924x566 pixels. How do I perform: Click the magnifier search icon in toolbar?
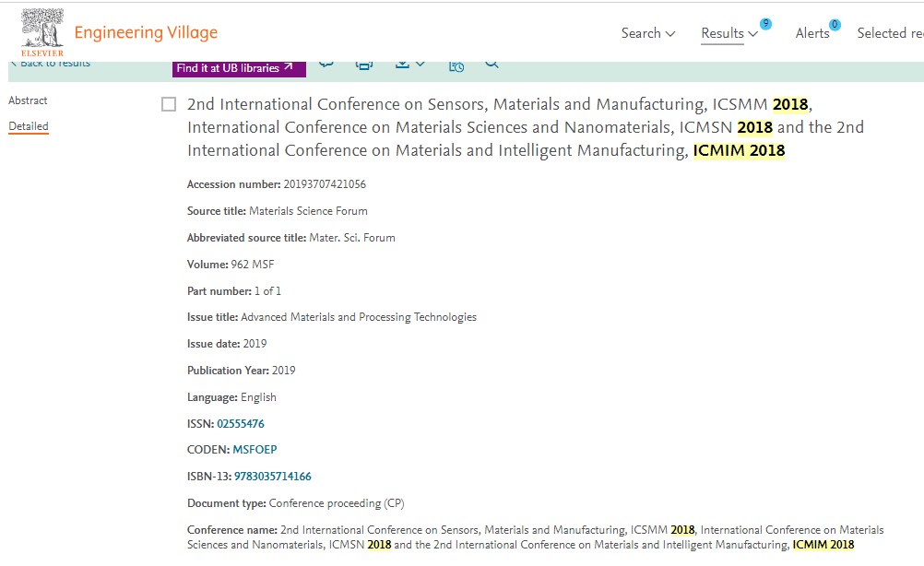coord(492,65)
